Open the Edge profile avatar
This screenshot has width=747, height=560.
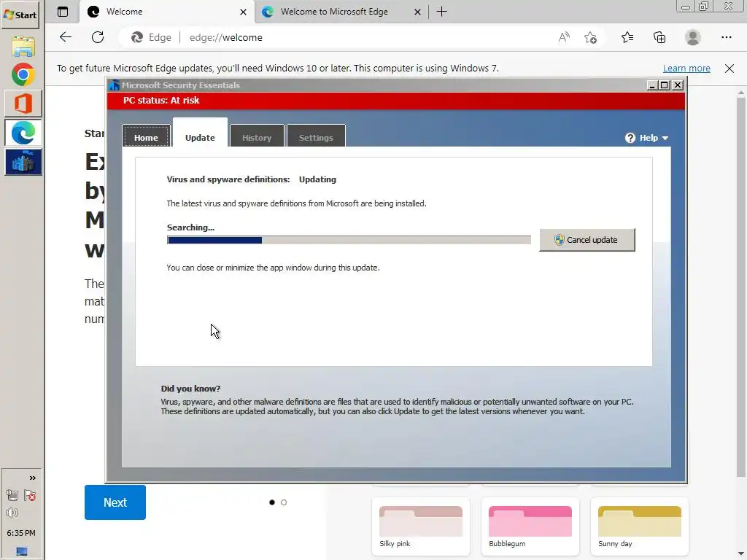pos(692,37)
